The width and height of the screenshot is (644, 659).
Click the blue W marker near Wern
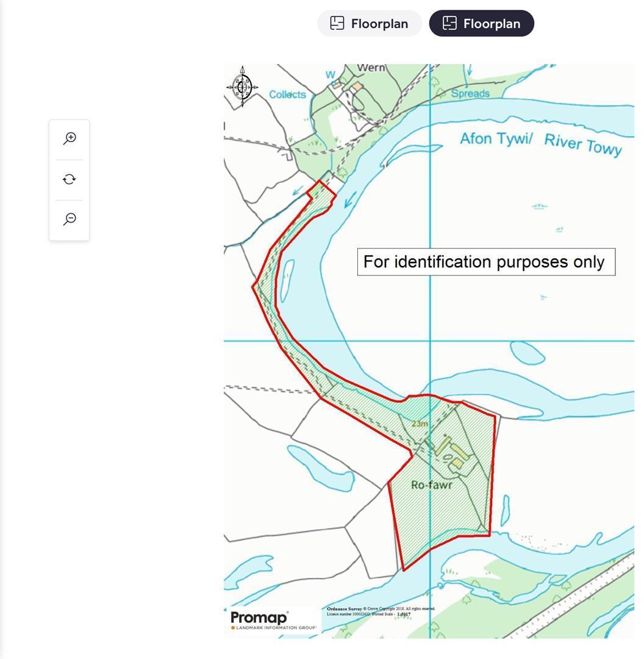[x=331, y=75]
